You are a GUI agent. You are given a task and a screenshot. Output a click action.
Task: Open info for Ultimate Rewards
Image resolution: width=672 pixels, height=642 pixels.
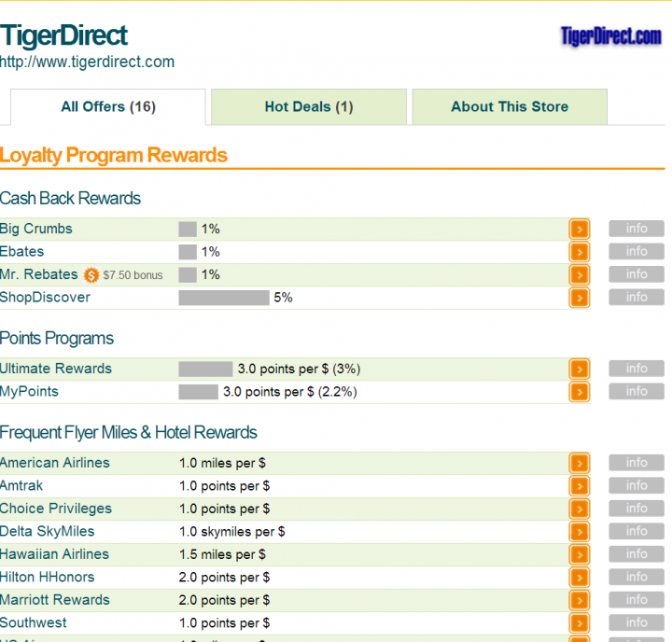coord(637,369)
